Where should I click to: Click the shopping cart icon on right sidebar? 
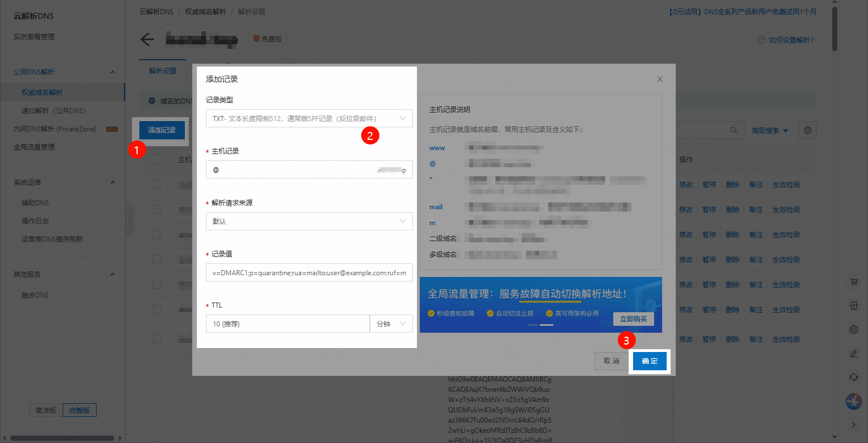[x=854, y=281]
